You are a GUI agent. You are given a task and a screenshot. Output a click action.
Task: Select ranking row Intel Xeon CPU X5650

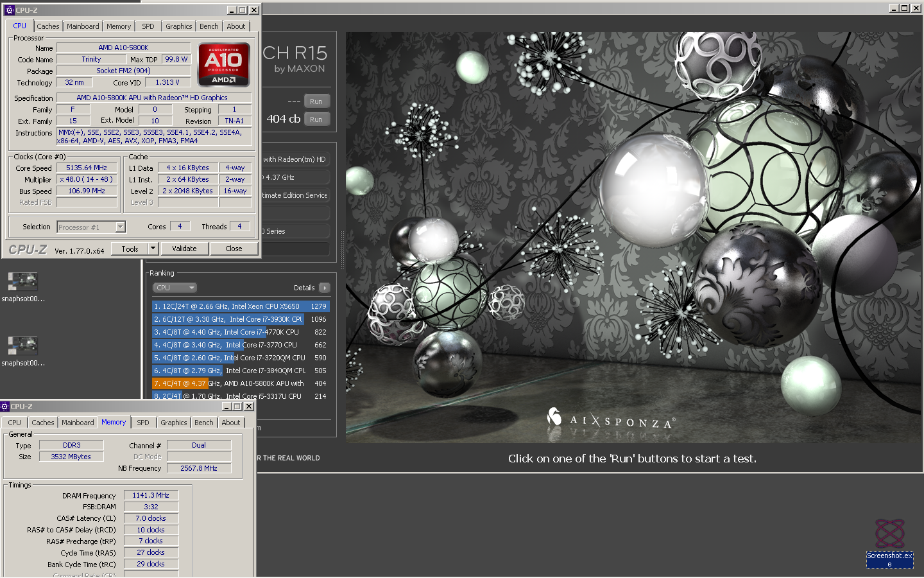241,306
